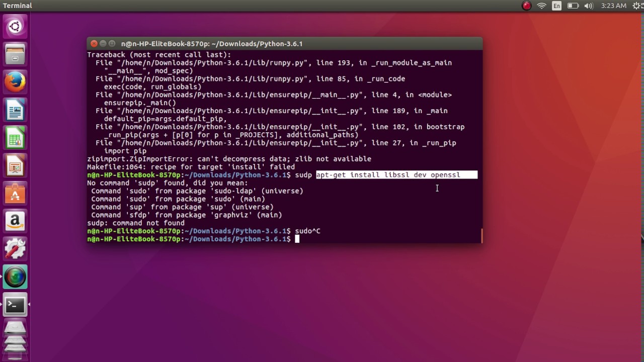
Task: Click "Command 'sup' from package 'sup'" line
Action: point(182,207)
